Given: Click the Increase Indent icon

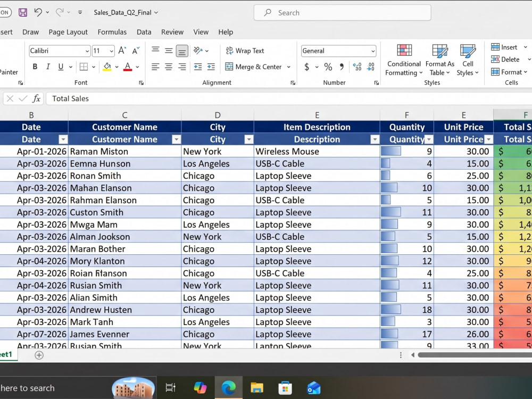Looking at the screenshot, I should (x=211, y=67).
